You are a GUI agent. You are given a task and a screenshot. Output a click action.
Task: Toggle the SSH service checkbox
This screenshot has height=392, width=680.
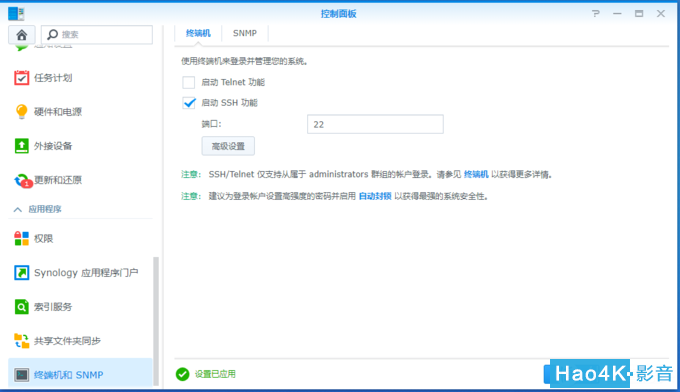[189, 103]
